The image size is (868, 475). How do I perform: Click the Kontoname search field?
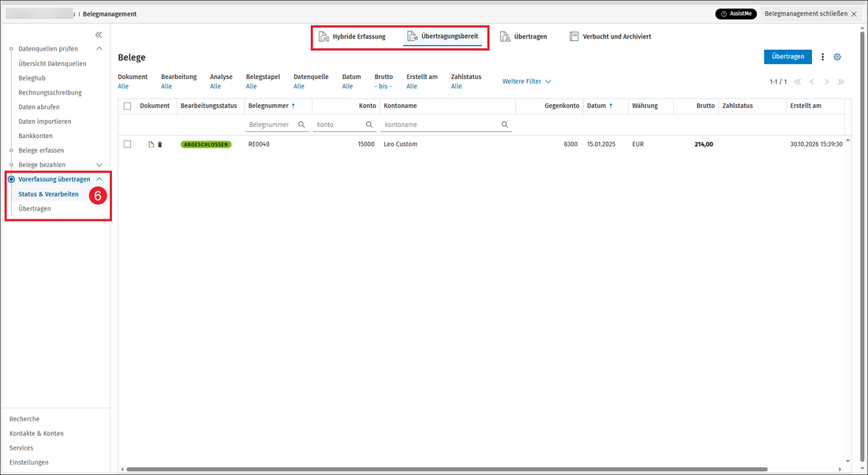(446, 125)
